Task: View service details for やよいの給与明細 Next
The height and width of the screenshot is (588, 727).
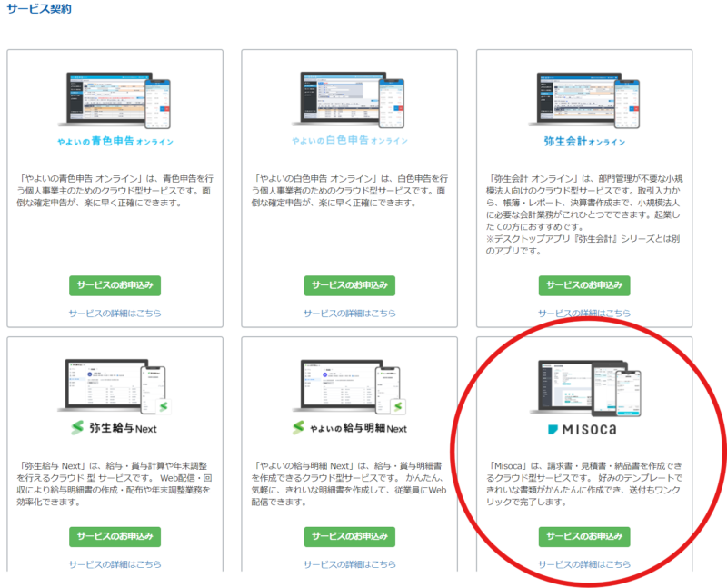Action: click(x=349, y=564)
